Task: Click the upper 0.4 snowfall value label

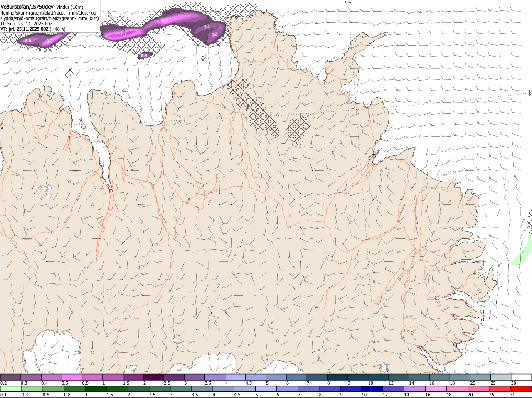Action: 207,27
